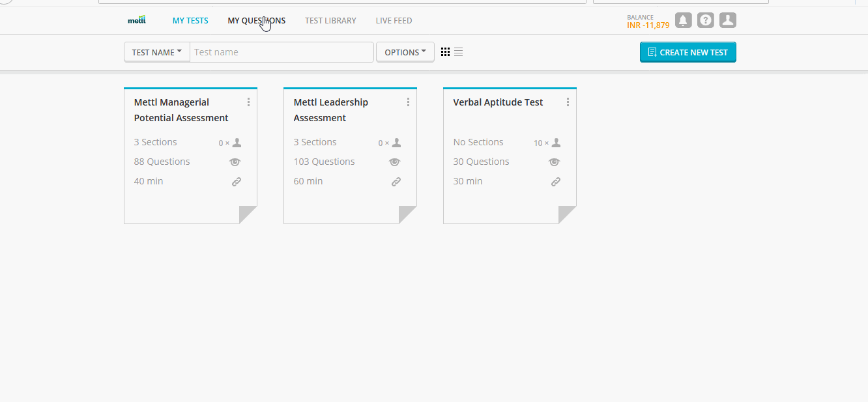This screenshot has width=868, height=402.
Task: Open three-dot menu on Mettl Managerial Potential Assessment
Action: [x=249, y=102]
